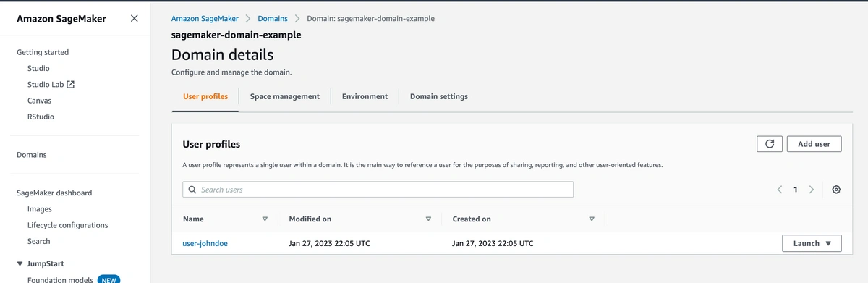This screenshot has height=283, width=868.
Task: Click the Amazon SageMaker sidebar title
Action: coord(61,19)
